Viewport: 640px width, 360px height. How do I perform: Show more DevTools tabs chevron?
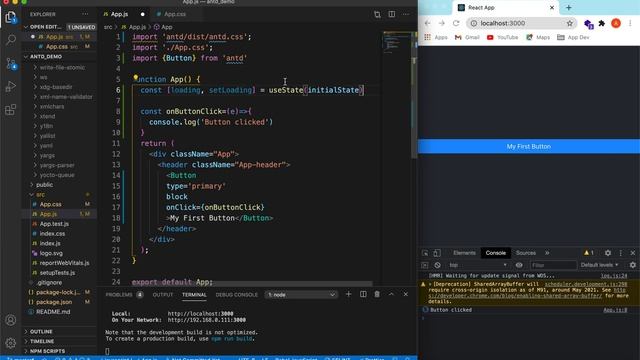coord(547,253)
